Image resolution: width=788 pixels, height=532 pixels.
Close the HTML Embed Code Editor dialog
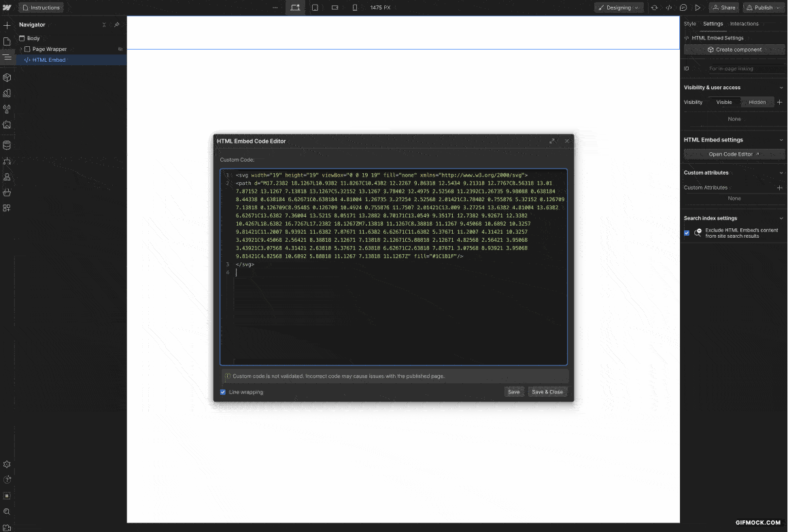(x=567, y=141)
